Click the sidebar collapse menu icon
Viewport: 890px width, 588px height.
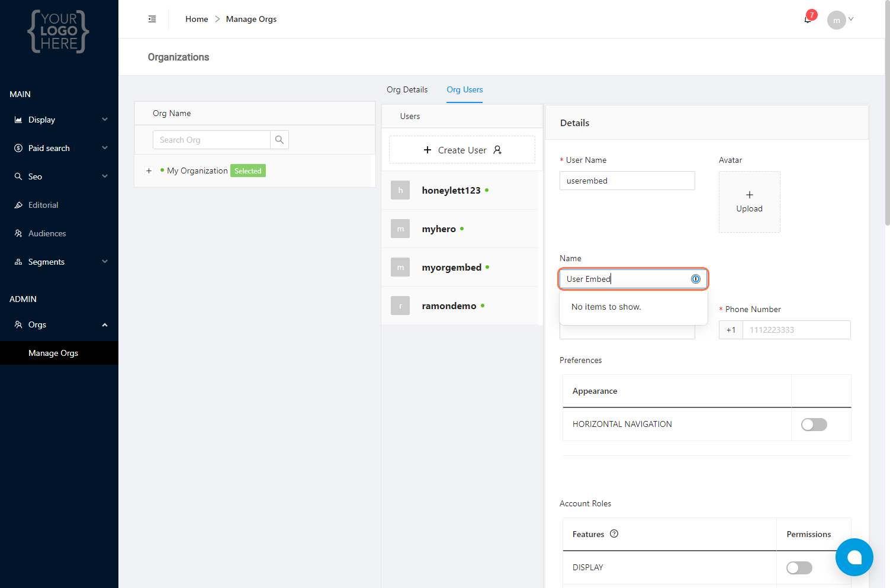(x=152, y=19)
